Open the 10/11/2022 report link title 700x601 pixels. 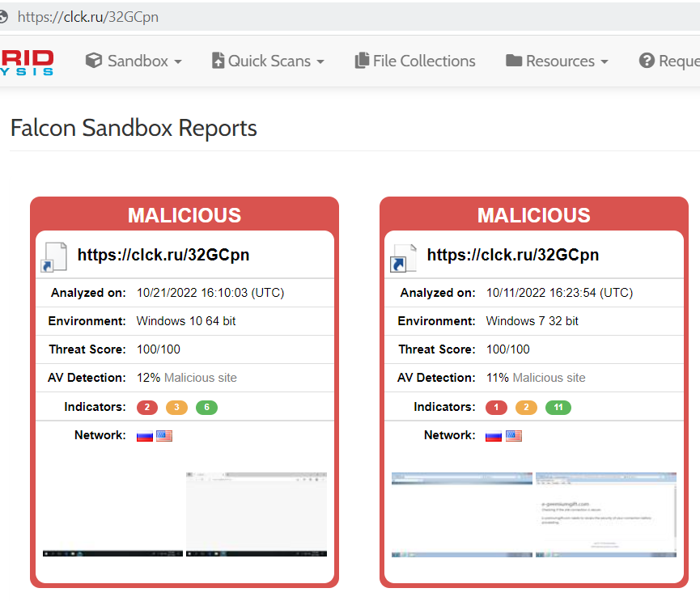(513, 255)
